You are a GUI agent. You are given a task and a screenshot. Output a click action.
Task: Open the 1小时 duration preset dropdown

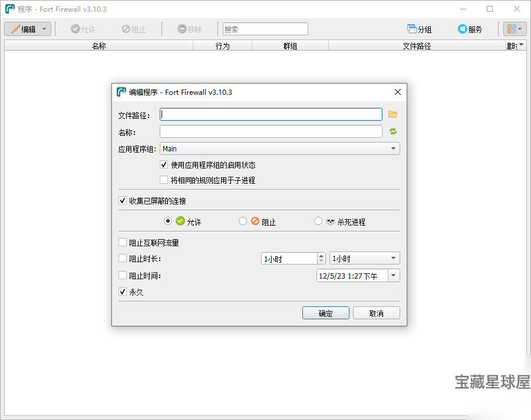365,259
